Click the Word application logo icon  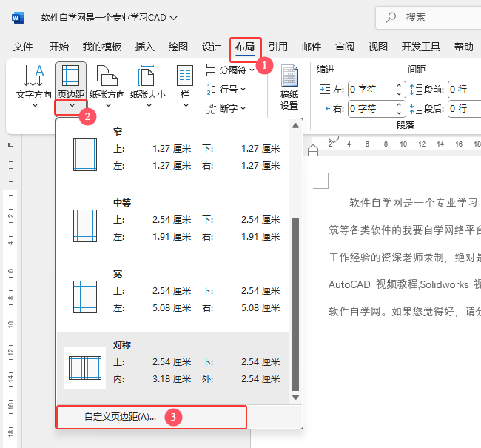tap(18, 18)
